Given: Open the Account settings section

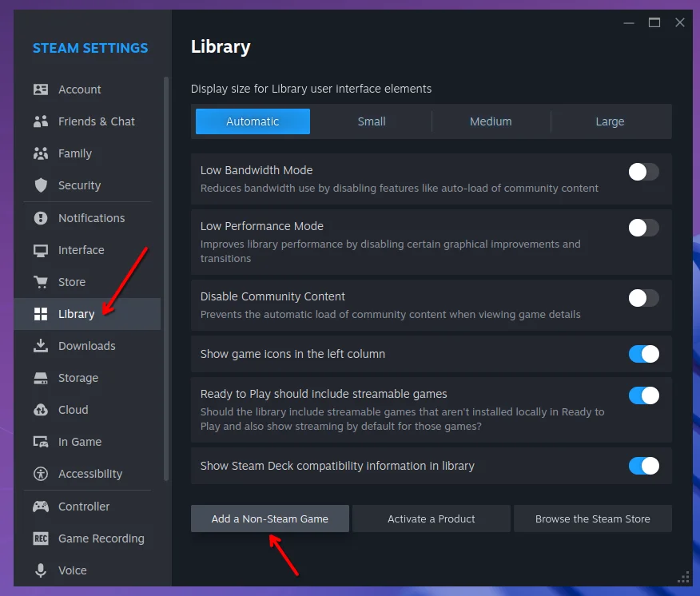Looking at the screenshot, I should point(88,89).
